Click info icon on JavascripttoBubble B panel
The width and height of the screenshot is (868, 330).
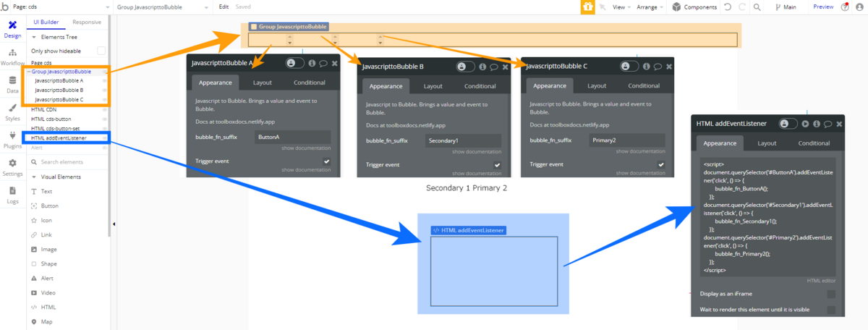click(482, 67)
